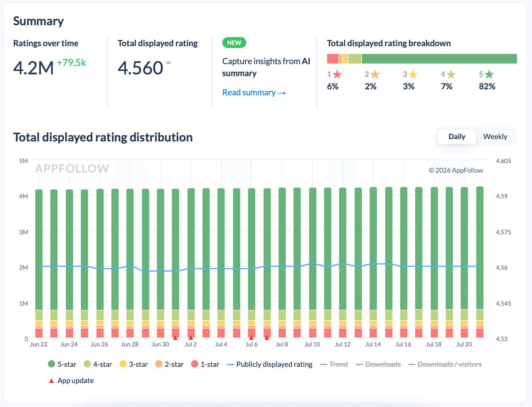532x407 pixels.
Task: Hide the 2-star series via legend
Action: (x=169, y=364)
